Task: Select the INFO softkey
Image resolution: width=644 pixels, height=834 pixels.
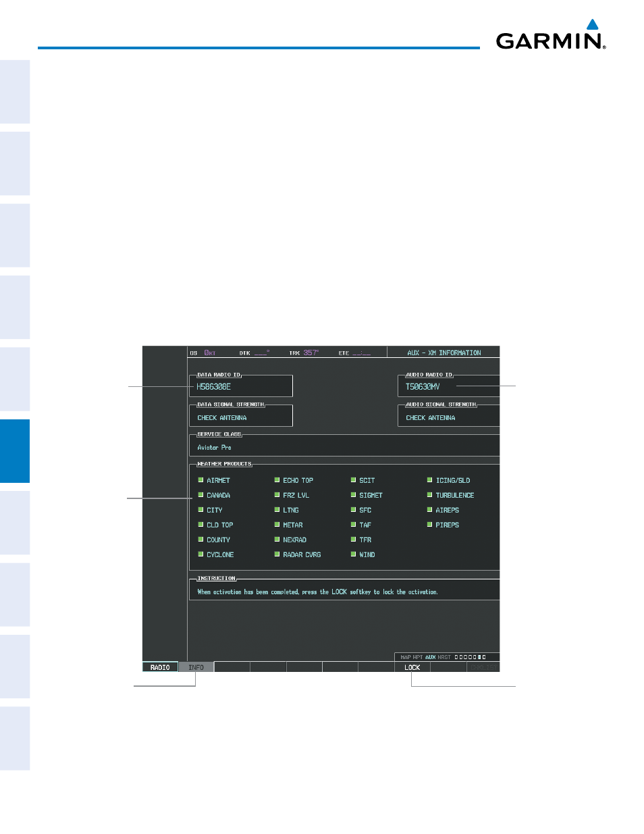Action: tap(196, 667)
